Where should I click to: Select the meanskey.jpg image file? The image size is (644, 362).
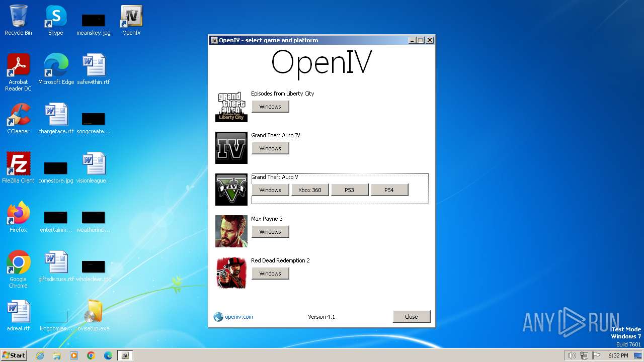click(x=94, y=24)
